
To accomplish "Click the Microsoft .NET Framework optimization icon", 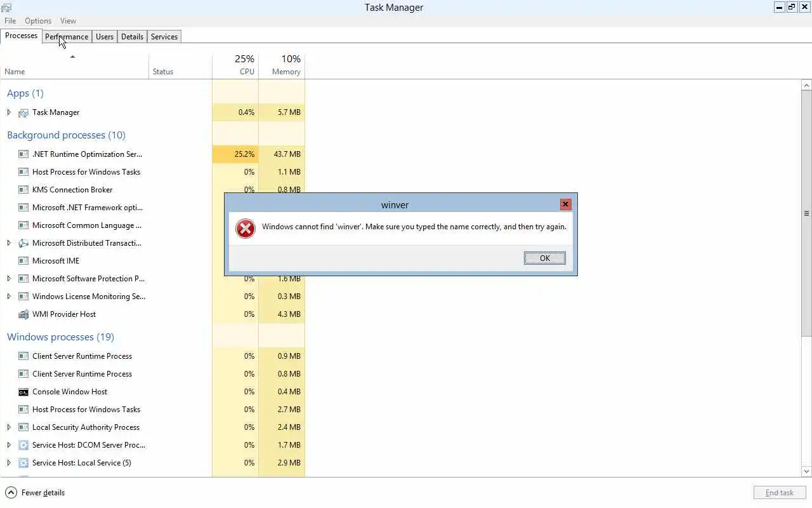I will click(23, 208).
